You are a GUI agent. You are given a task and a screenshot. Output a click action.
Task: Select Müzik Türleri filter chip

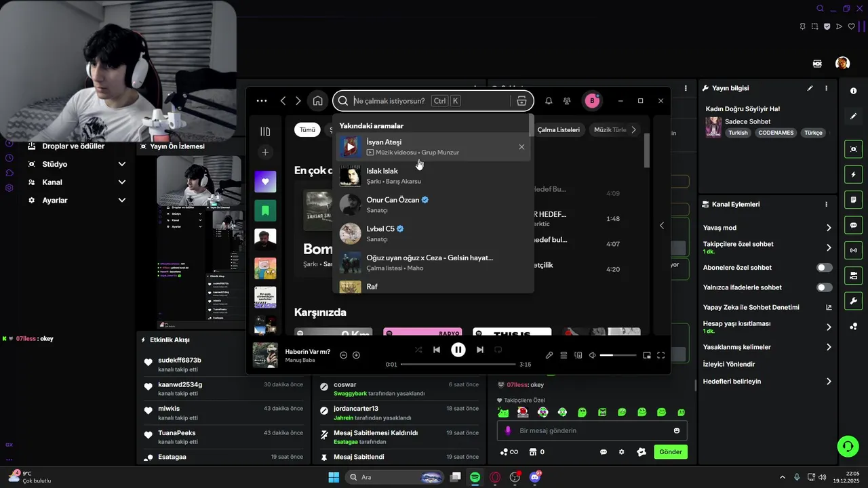[x=610, y=129]
